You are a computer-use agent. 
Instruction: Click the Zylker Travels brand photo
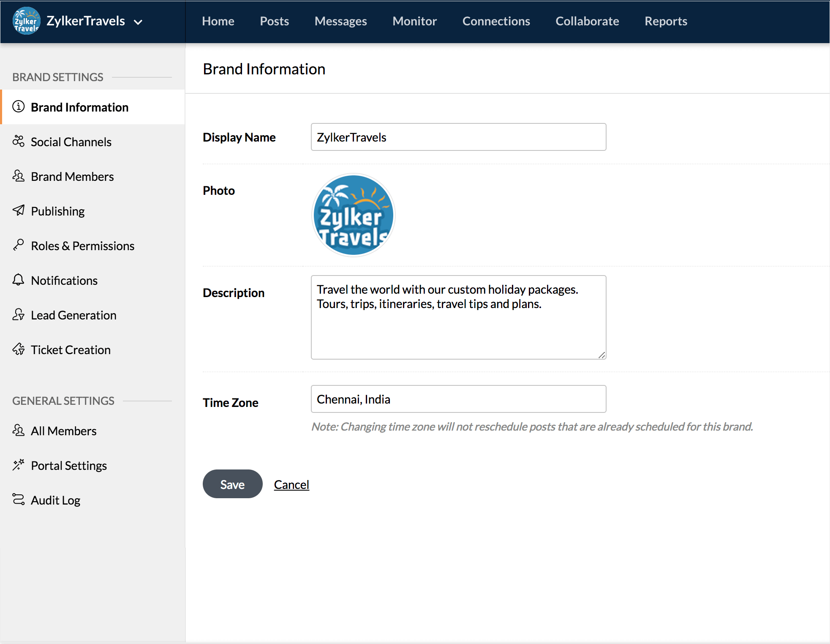pyautogui.click(x=354, y=215)
